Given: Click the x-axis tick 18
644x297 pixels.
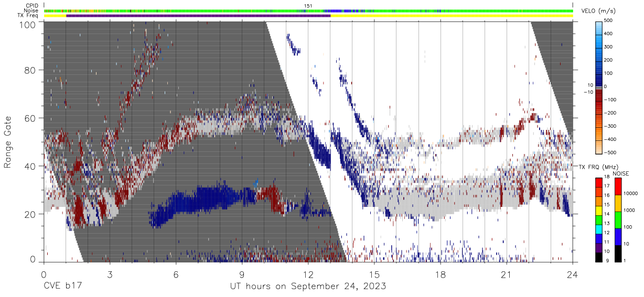Looking at the screenshot, I should coord(441,274).
